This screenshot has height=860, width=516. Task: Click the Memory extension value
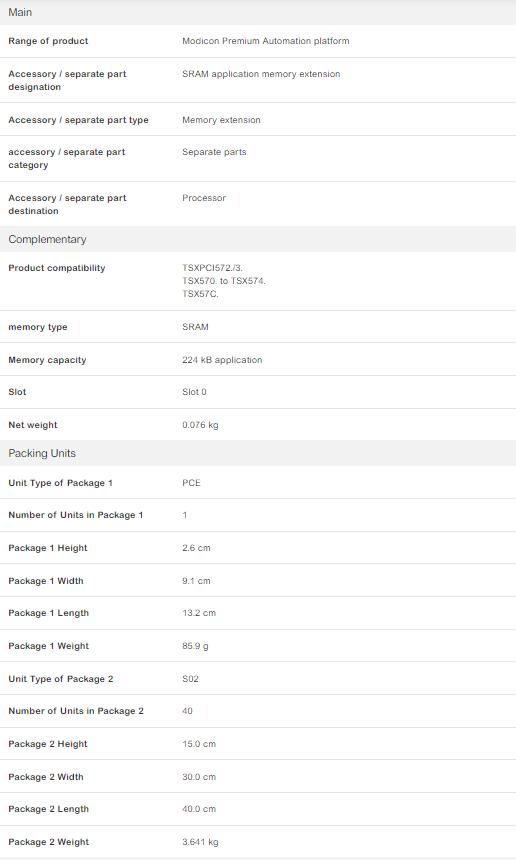221,120
